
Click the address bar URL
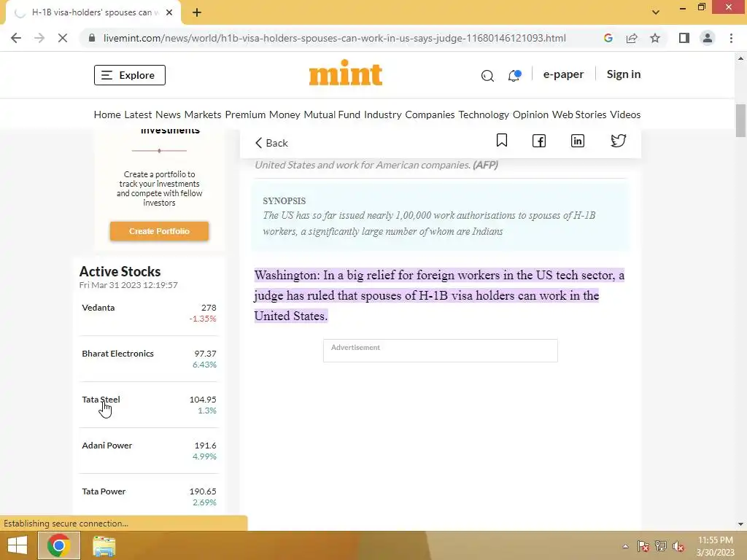click(334, 38)
